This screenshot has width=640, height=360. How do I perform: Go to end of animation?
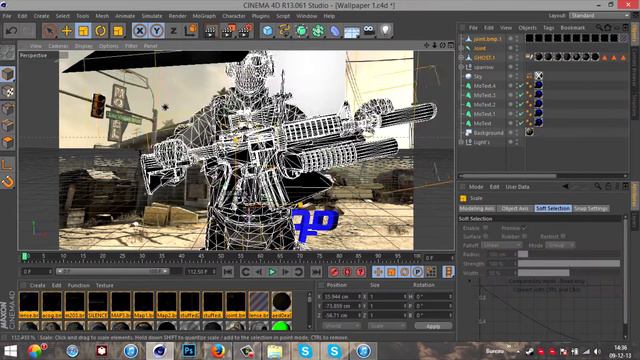316,272
